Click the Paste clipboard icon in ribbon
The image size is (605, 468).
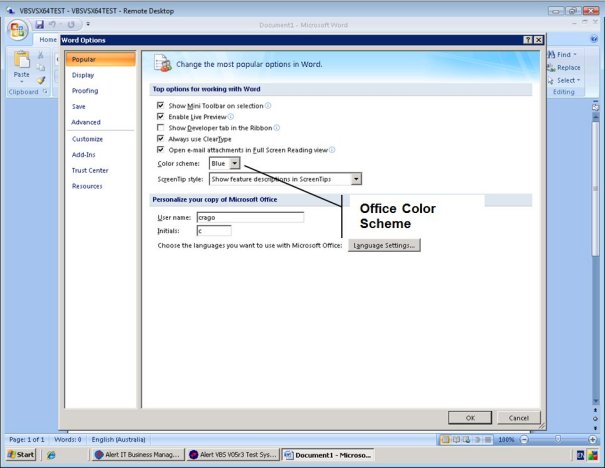point(21,60)
